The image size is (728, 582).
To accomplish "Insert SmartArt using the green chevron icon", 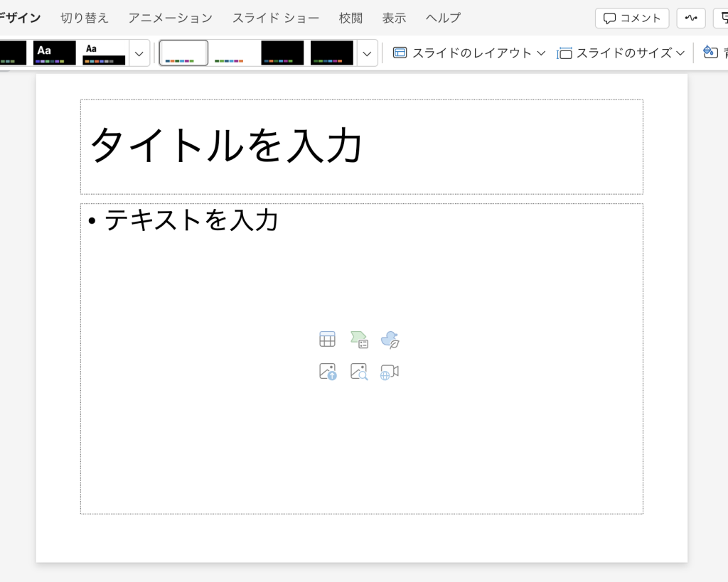I will pos(359,339).
